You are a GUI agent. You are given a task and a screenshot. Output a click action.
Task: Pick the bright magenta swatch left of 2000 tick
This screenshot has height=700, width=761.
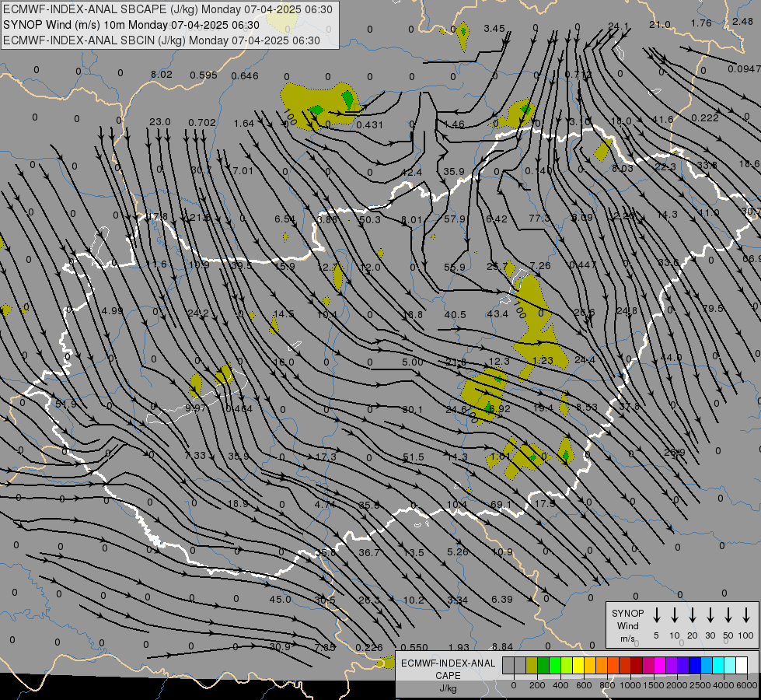coord(660,666)
